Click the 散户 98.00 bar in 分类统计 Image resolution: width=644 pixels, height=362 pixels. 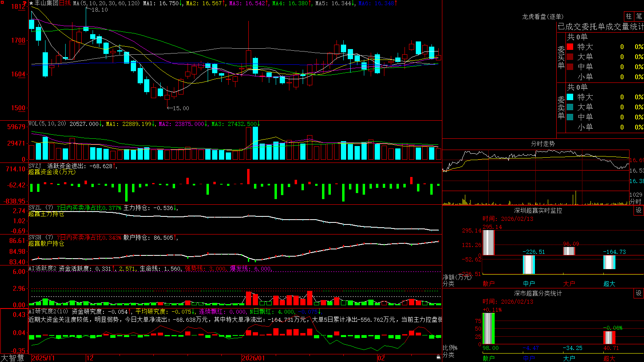(x=488, y=329)
